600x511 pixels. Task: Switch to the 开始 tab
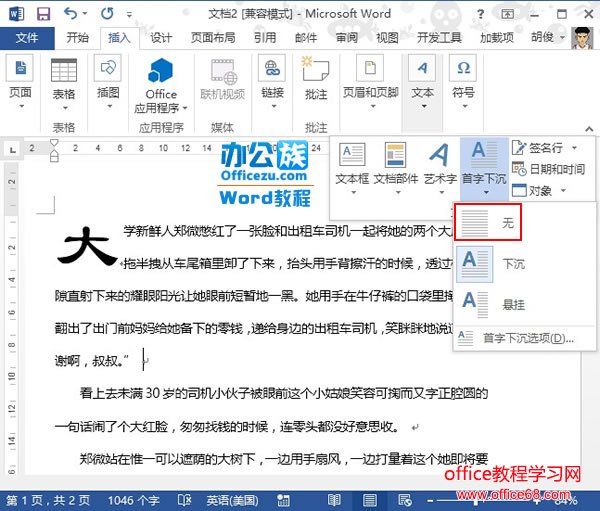pyautogui.click(x=78, y=38)
